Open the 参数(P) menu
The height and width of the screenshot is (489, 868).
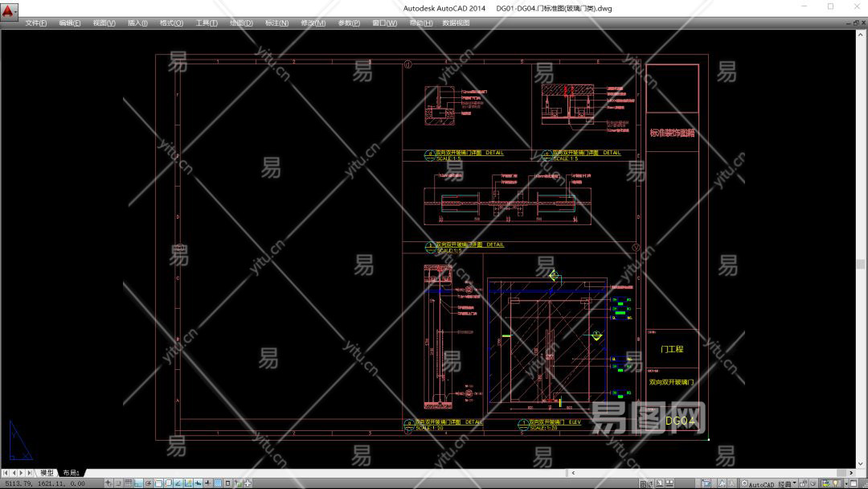pos(349,23)
